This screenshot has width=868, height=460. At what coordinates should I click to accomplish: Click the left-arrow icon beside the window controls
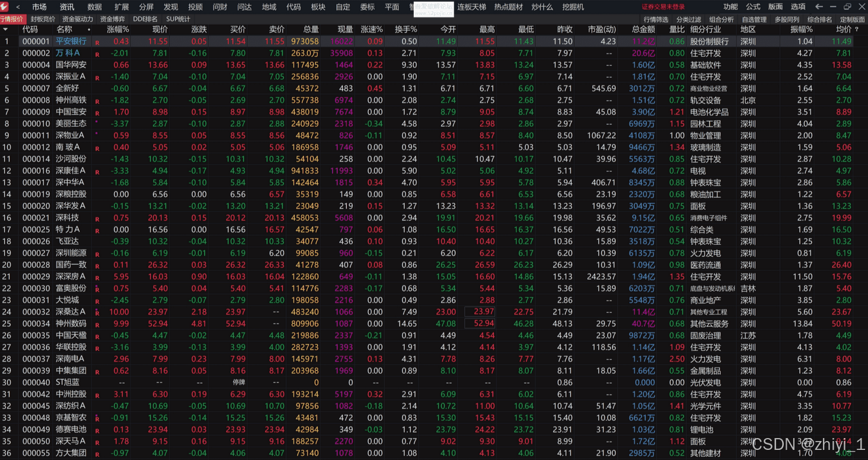(x=819, y=7)
